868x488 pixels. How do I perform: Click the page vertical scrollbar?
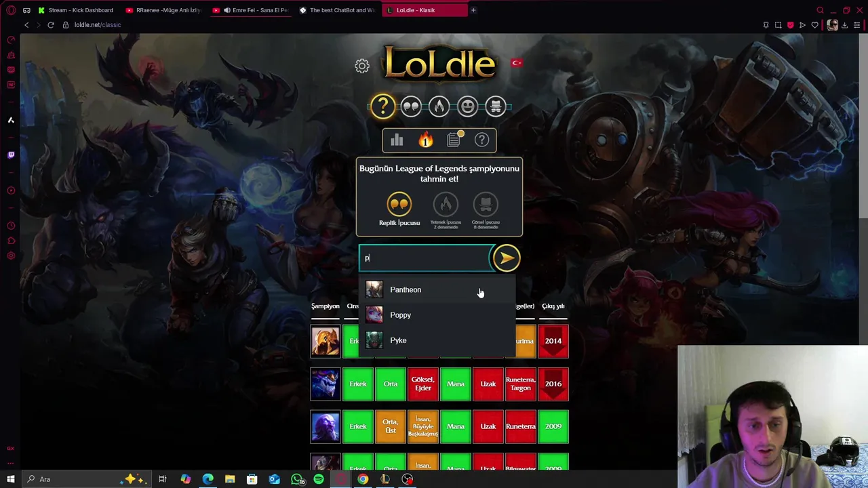pos(864,125)
